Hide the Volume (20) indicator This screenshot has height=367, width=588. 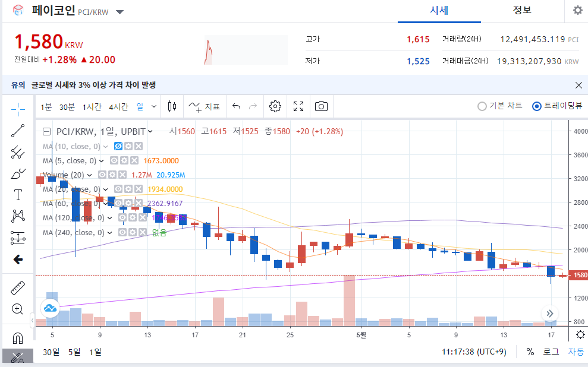click(x=102, y=175)
